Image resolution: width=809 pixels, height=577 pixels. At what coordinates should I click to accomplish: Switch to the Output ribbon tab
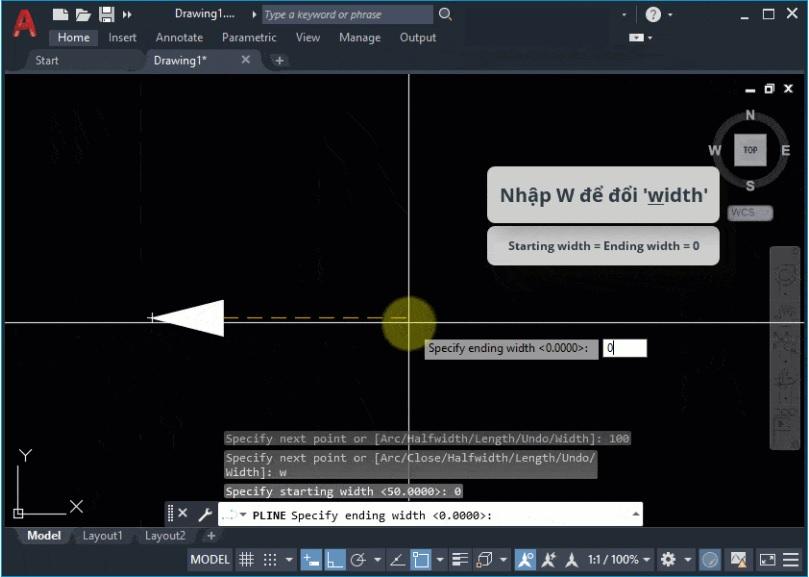(x=417, y=37)
